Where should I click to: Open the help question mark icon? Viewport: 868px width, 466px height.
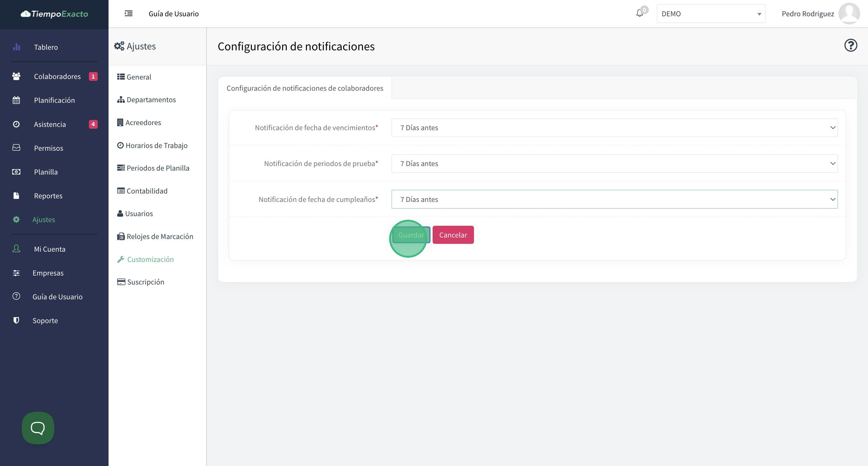[x=851, y=46]
